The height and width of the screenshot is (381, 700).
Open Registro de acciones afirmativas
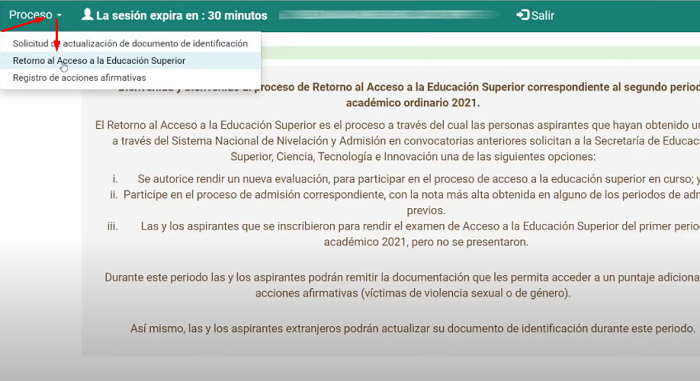tap(130, 78)
